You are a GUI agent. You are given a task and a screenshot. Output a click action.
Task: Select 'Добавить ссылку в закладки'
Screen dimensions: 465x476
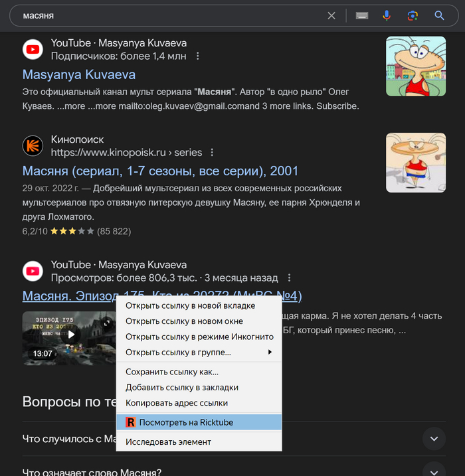click(x=199, y=388)
